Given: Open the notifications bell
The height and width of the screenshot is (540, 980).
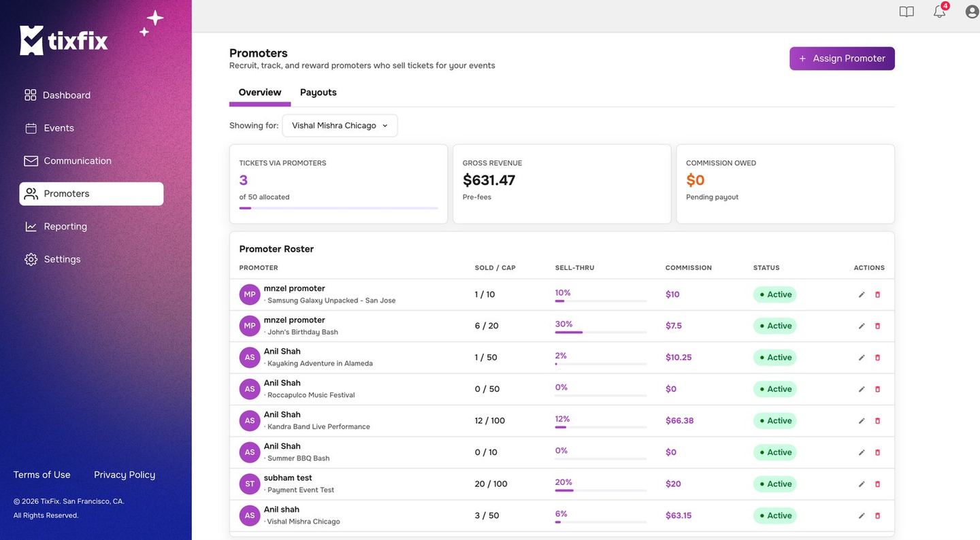Looking at the screenshot, I should pyautogui.click(x=940, y=11).
